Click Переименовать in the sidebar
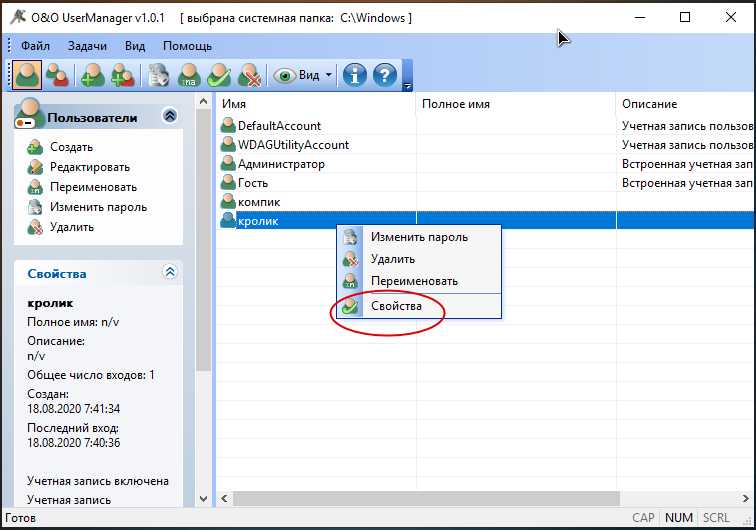This screenshot has width=756, height=530. tap(94, 187)
